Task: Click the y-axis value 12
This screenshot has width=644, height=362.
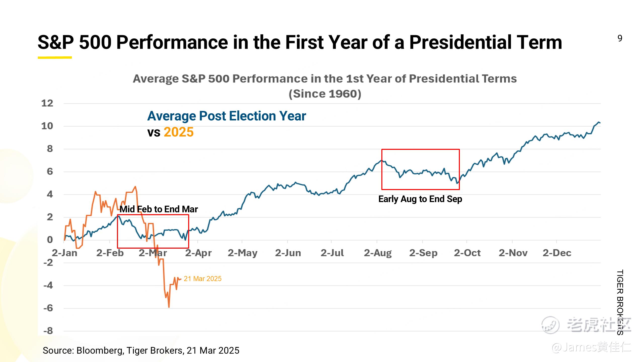Action: [47, 103]
